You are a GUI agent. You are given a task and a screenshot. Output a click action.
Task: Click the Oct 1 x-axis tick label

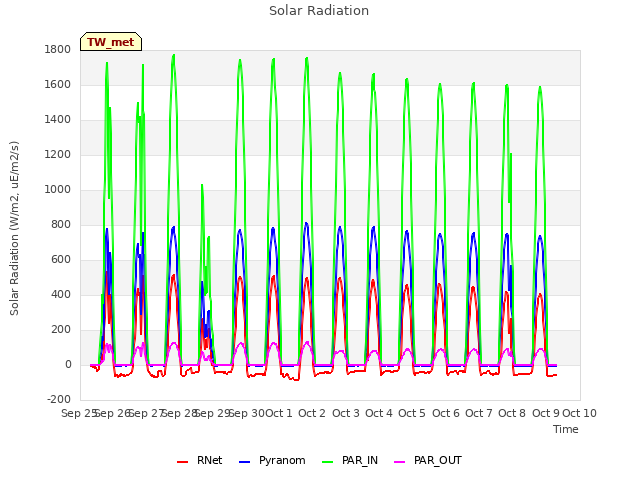click(x=279, y=413)
